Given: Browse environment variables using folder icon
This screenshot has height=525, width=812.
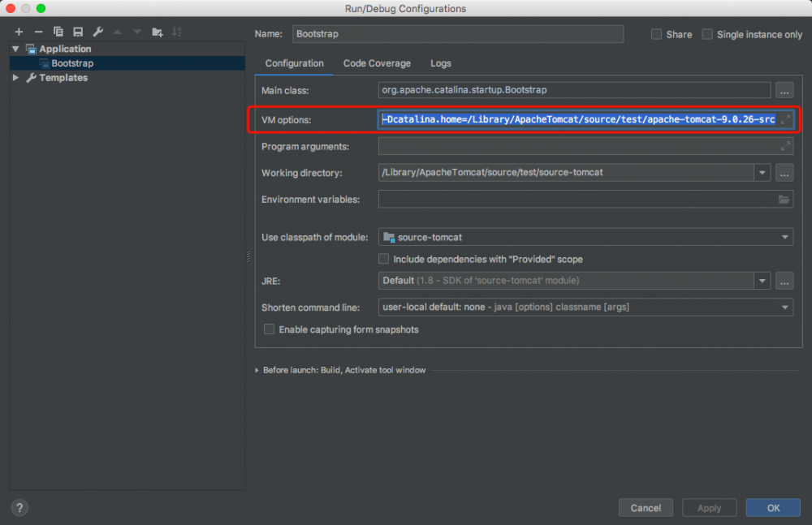Looking at the screenshot, I should (x=784, y=200).
